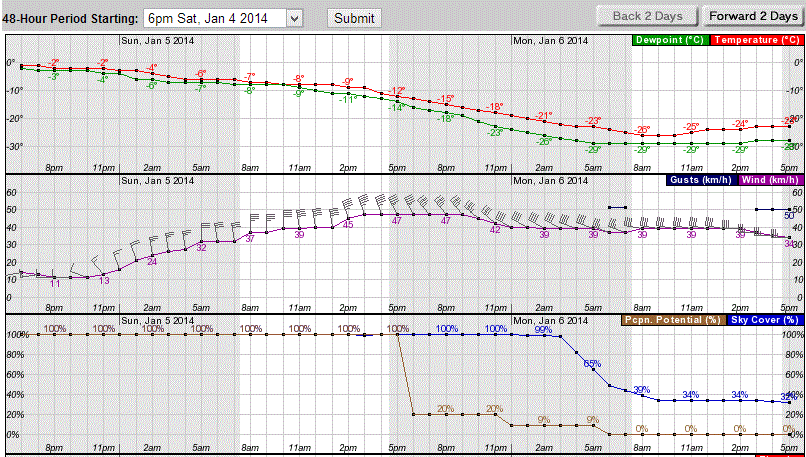Select the wind speed 42 data label

coord(495,229)
